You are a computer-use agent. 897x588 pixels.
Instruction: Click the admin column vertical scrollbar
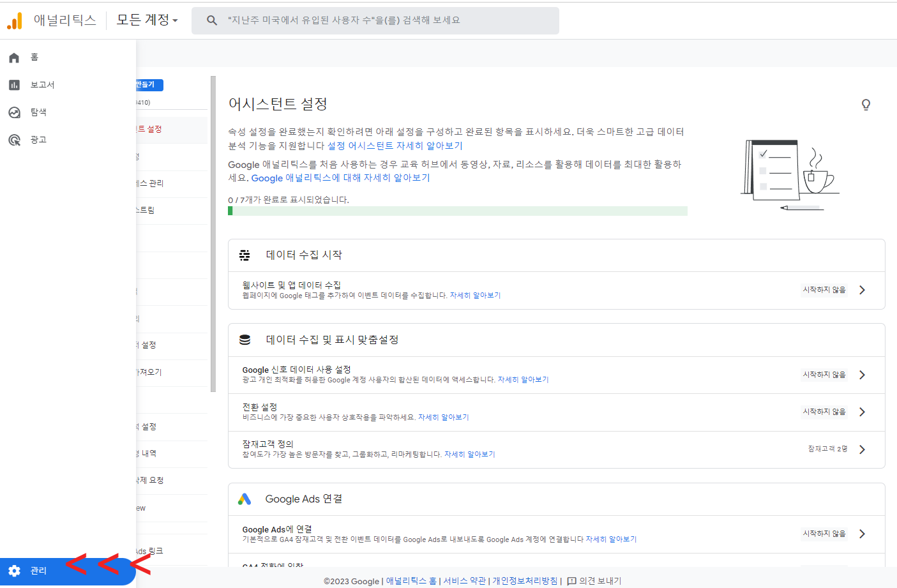pyautogui.click(x=213, y=234)
